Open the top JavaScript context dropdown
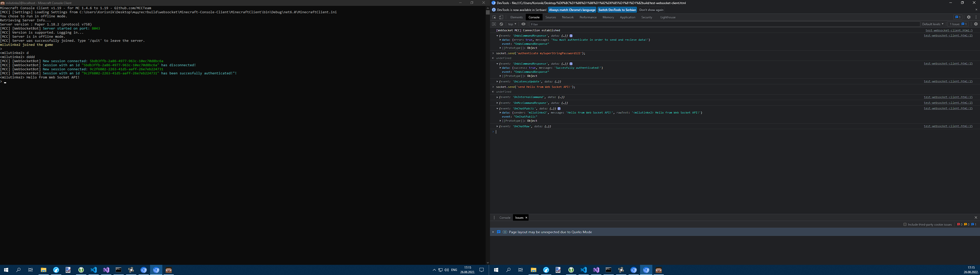980x275 pixels. pyautogui.click(x=512, y=24)
